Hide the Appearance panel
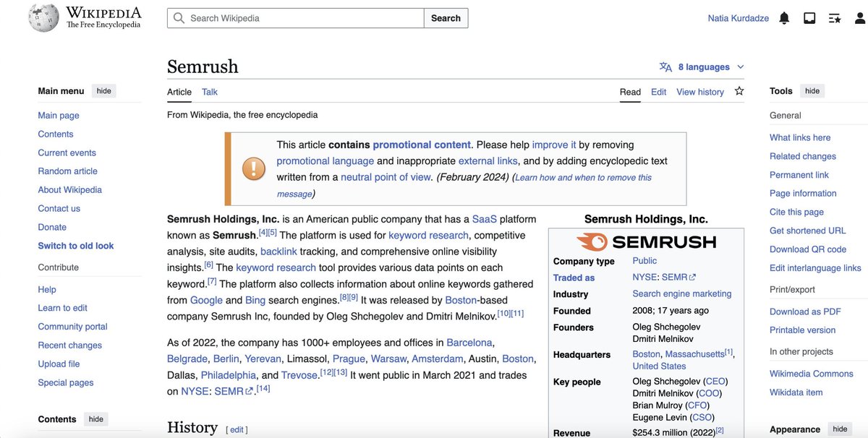This screenshot has width=868, height=438. click(840, 429)
